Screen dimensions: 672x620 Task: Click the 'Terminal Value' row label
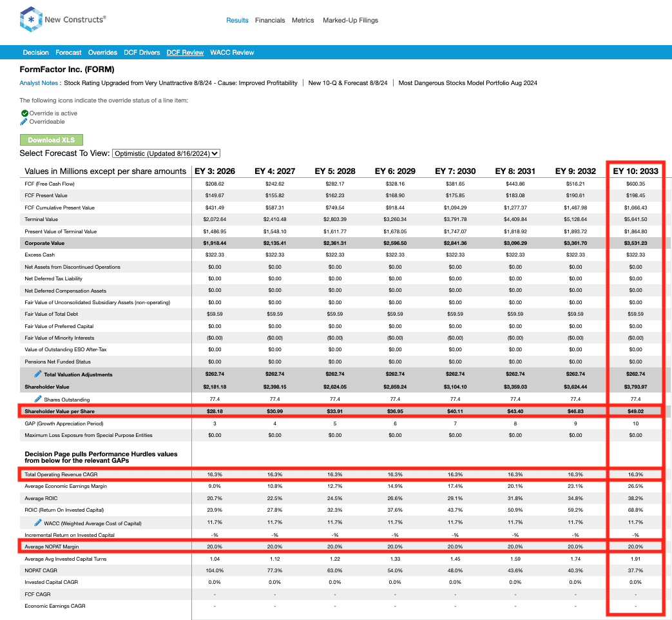(41, 219)
